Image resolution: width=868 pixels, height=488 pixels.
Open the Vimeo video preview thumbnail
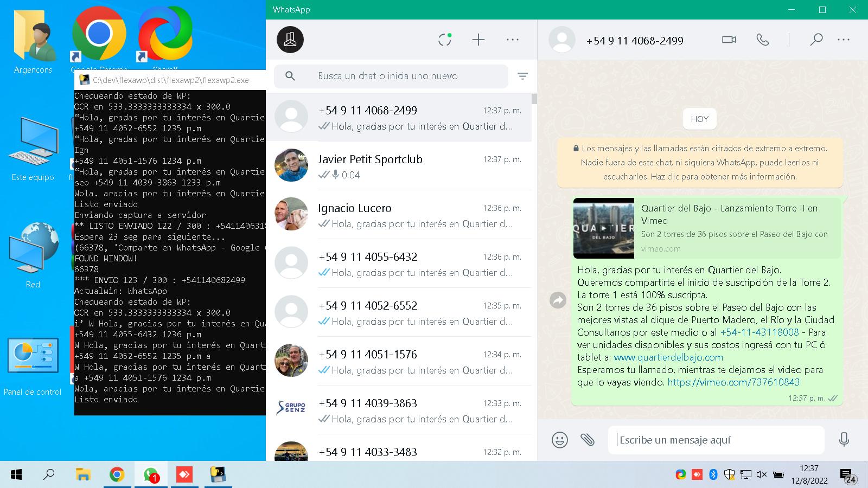[604, 228]
